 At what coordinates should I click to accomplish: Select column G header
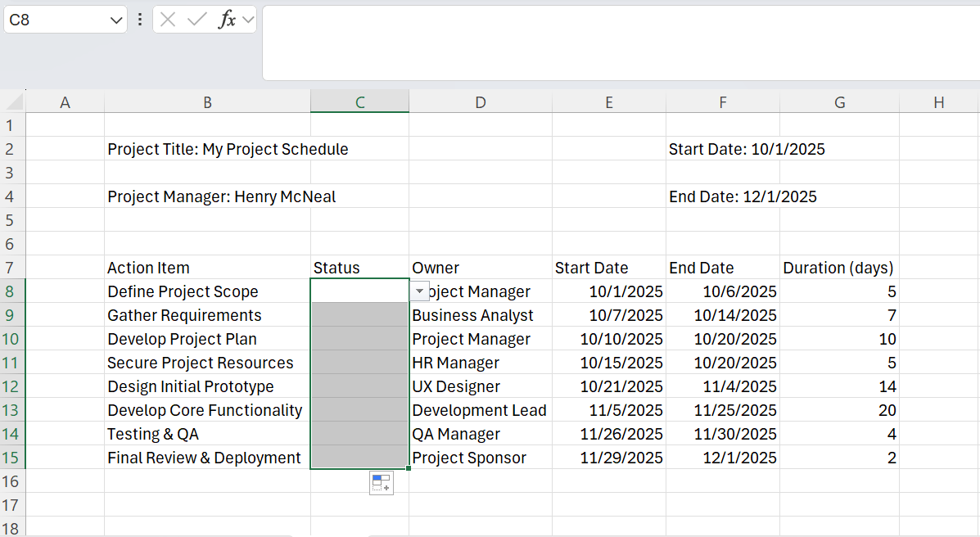point(839,102)
